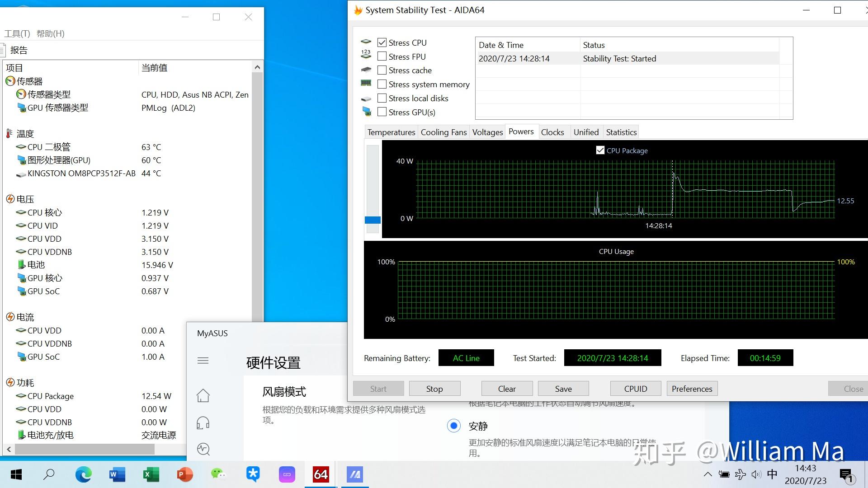868x488 pixels.
Task: Click the 报告 report icon in AIDA64
Action: tap(2, 50)
